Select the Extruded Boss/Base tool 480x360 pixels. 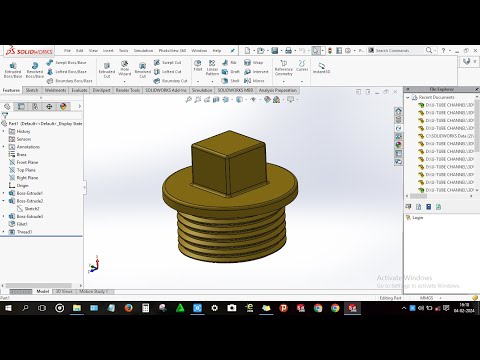coord(13,70)
